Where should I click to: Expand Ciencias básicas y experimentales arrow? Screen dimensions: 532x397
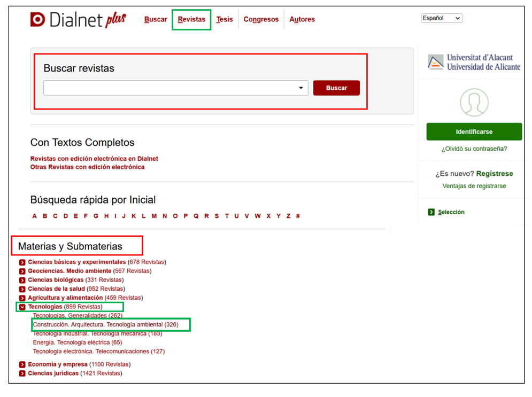click(22, 262)
